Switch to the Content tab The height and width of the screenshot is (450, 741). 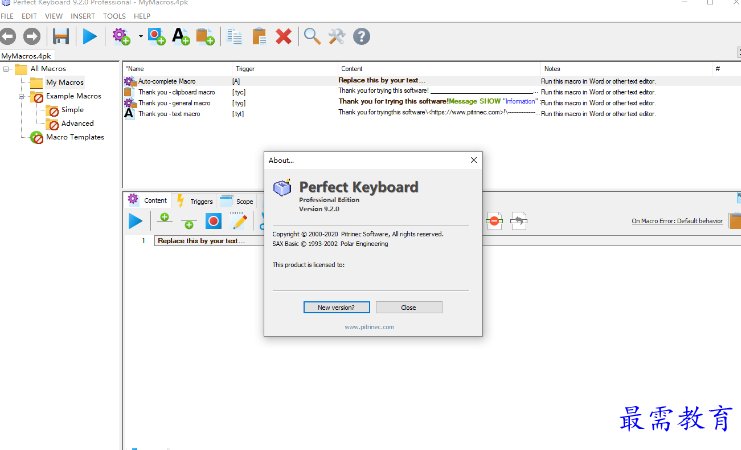click(148, 200)
